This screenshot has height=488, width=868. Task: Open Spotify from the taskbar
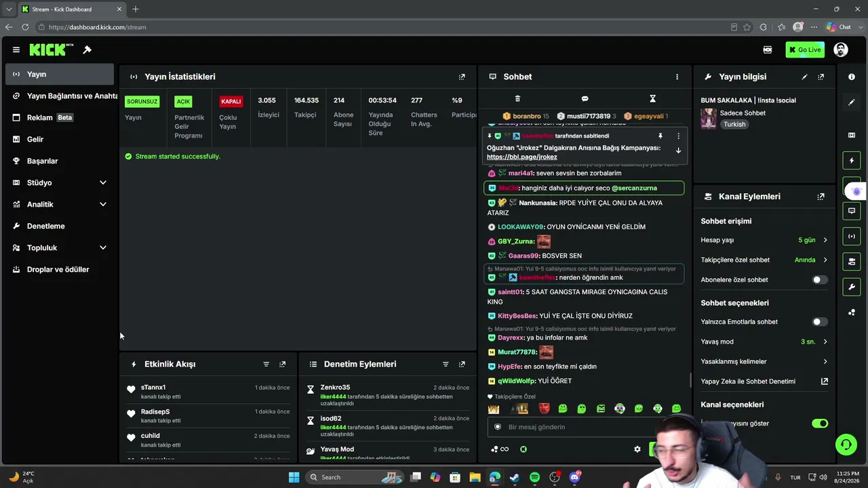click(534, 477)
